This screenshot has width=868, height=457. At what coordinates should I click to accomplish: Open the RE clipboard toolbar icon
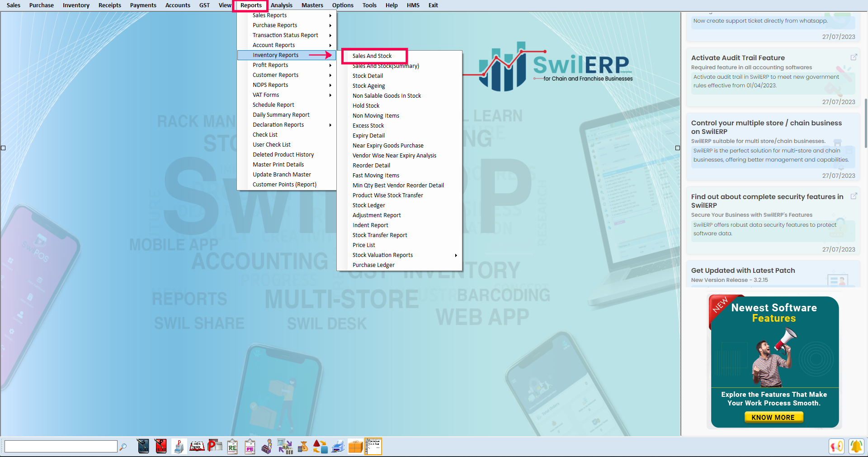pyautogui.click(x=232, y=447)
